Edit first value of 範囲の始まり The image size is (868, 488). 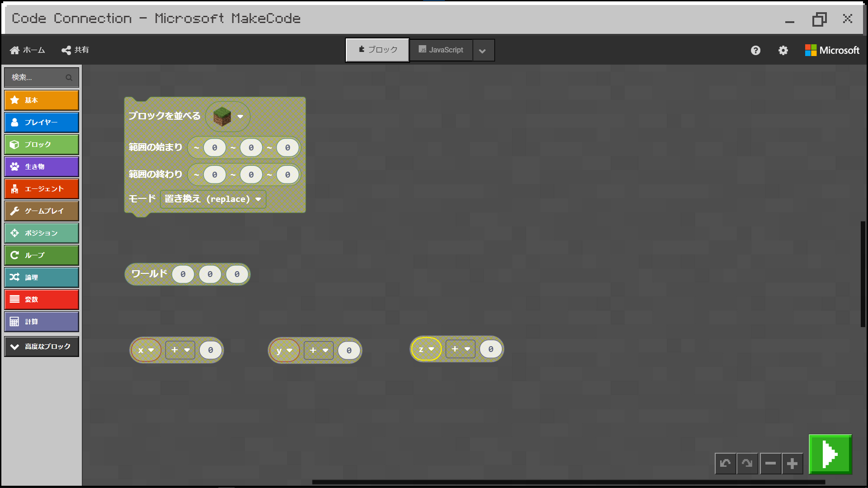click(215, 148)
